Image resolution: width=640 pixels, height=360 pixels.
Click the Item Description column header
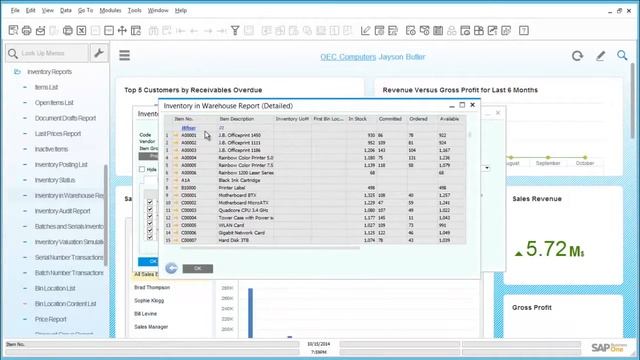(246, 119)
